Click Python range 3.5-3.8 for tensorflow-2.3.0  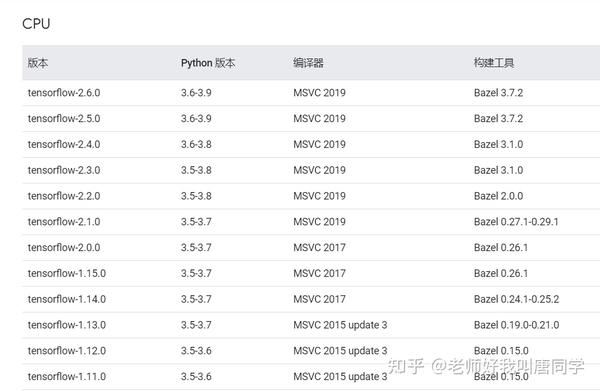196,170
